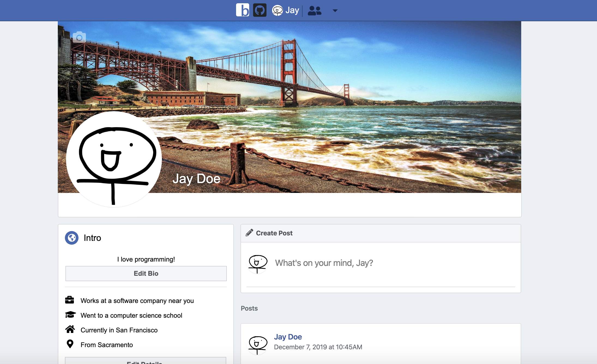The width and height of the screenshot is (597, 364).
Task: Click the briefcase icon for work info
Action: click(x=70, y=300)
